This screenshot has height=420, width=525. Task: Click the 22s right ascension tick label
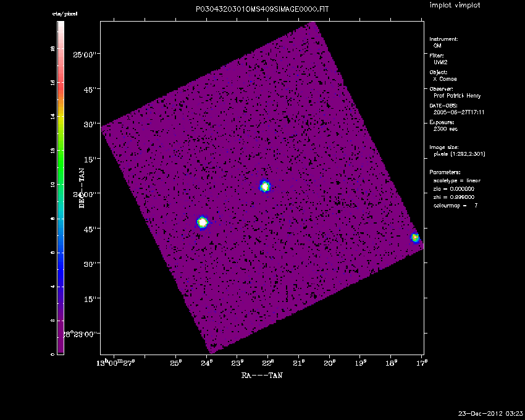[268, 363]
